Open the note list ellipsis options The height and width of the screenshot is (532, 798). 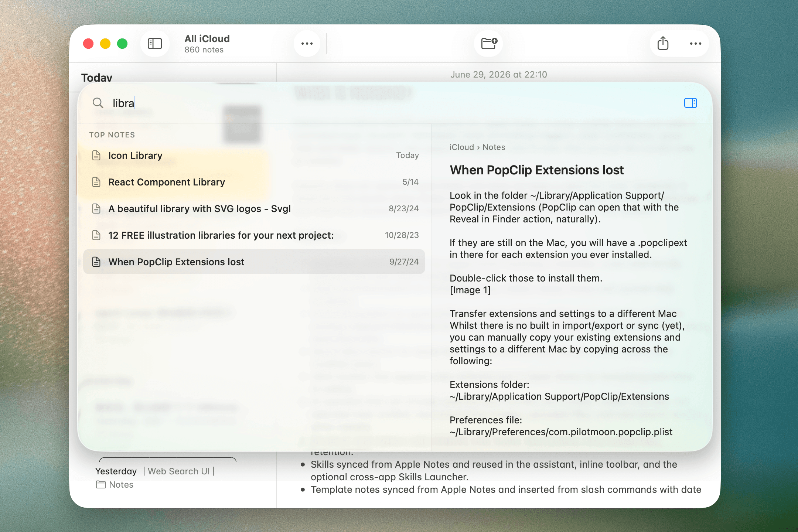pos(307,44)
